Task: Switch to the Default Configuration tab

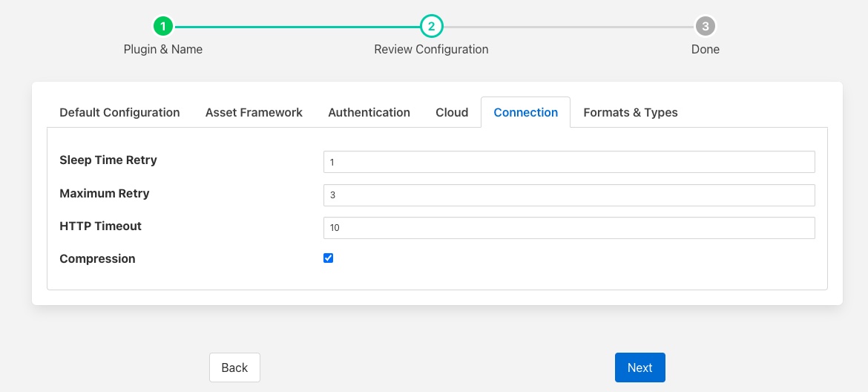Action: click(119, 112)
